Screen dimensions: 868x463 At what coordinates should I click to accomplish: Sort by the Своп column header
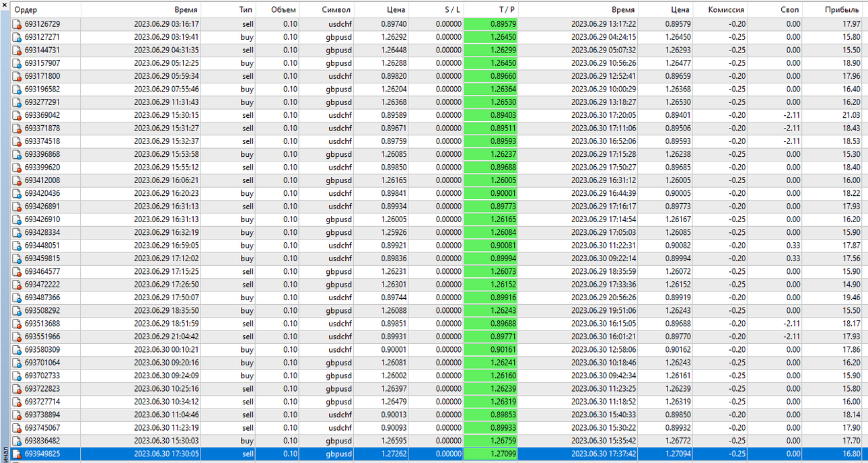pos(791,10)
